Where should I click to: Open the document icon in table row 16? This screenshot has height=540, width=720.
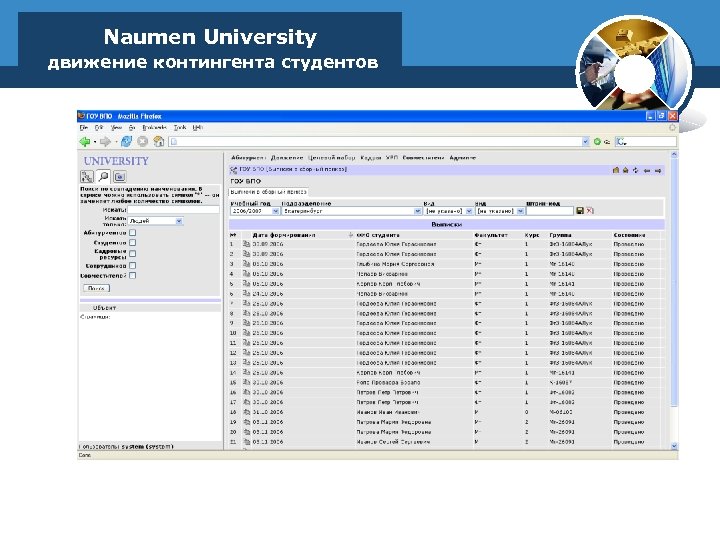[x=247, y=392]
